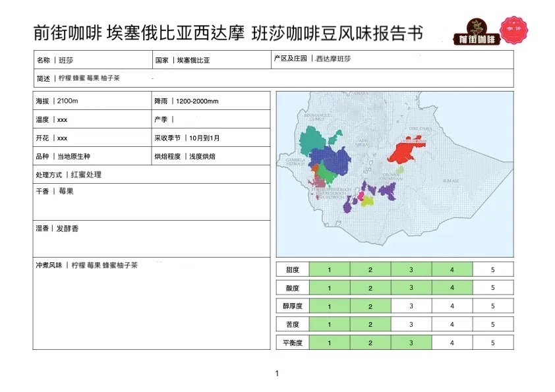
Task: Click the 采收季节 10月到1月 cell
Action: (x=211, y=138)
